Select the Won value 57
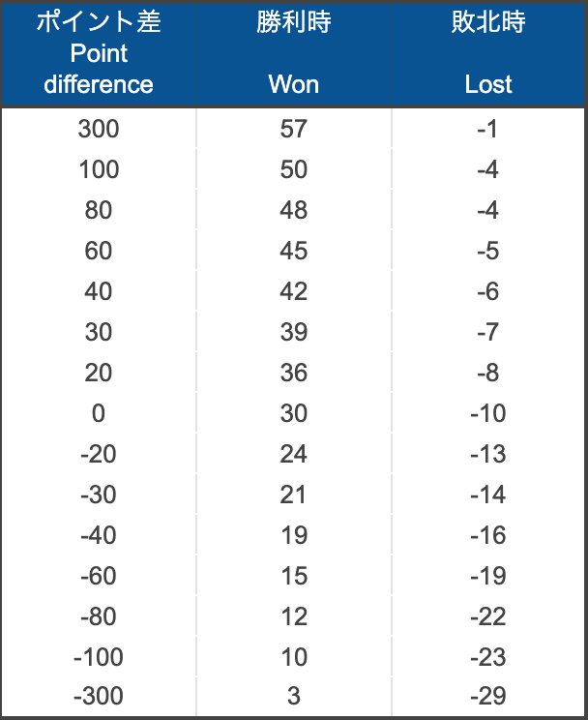 [x=293, y=130]
